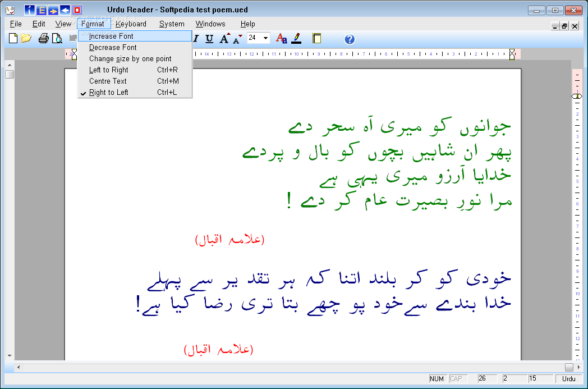Click the Print icon in toolbar
This screenshot has width=588, height=389.
click(x=44, y=38)
